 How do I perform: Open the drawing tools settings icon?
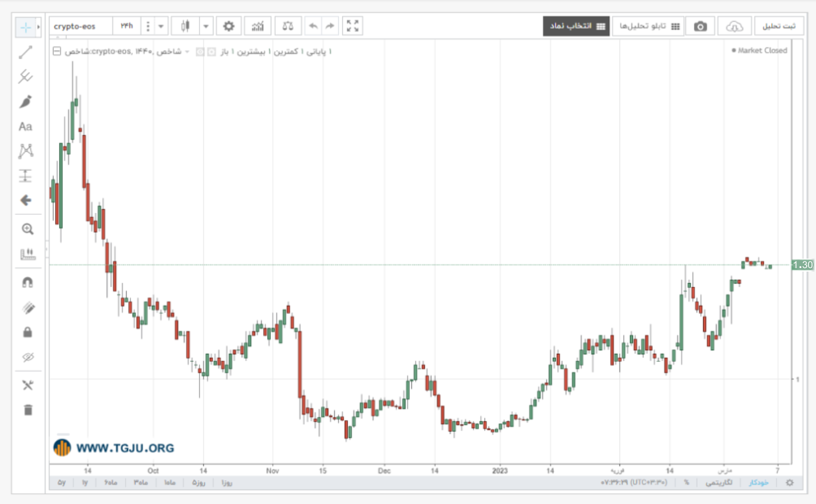click(x=28, y=386)
